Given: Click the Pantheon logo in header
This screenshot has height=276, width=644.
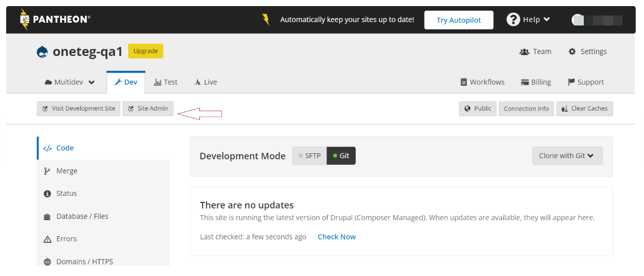Looking at the screenshot, I should [55, 19].
